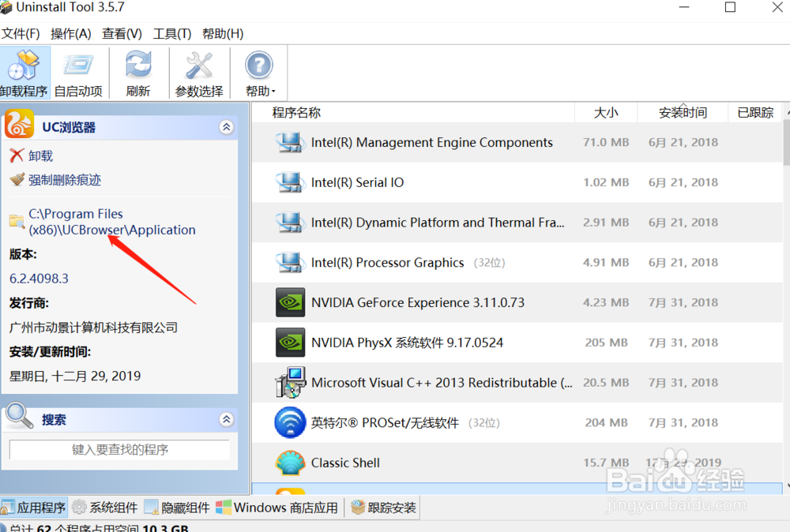Select NVIDIA PhysX 系统软件 icon
This screenshot has width=790, height=532.
[290, 343]
